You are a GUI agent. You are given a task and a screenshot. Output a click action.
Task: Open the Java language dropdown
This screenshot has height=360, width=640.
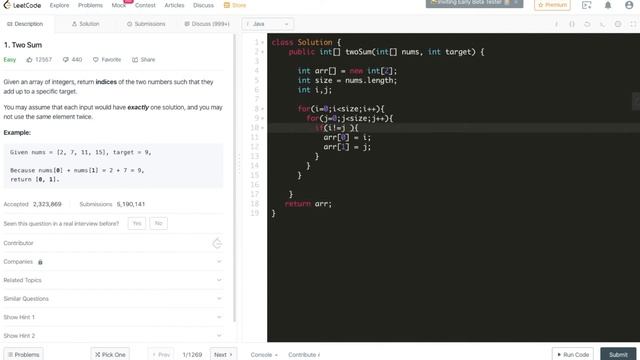point(268,24)
